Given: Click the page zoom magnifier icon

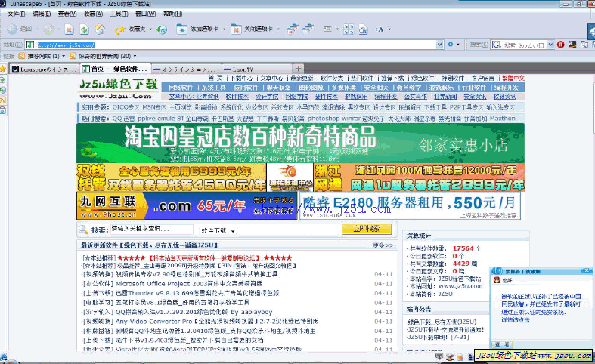Looking at the screenshot, I should (x=363, y=29).
